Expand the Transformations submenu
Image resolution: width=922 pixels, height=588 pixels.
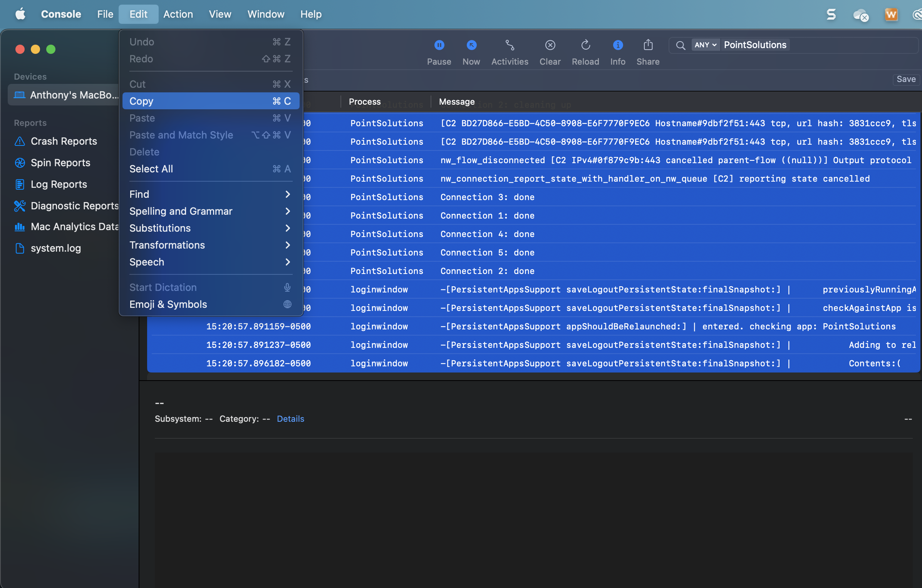click(210, 245)
